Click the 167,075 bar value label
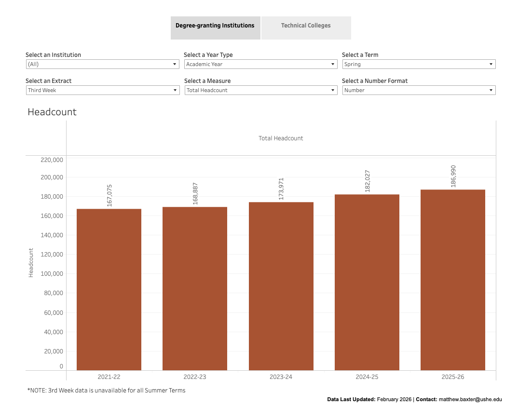532x405 pixels. pos(109,196)
